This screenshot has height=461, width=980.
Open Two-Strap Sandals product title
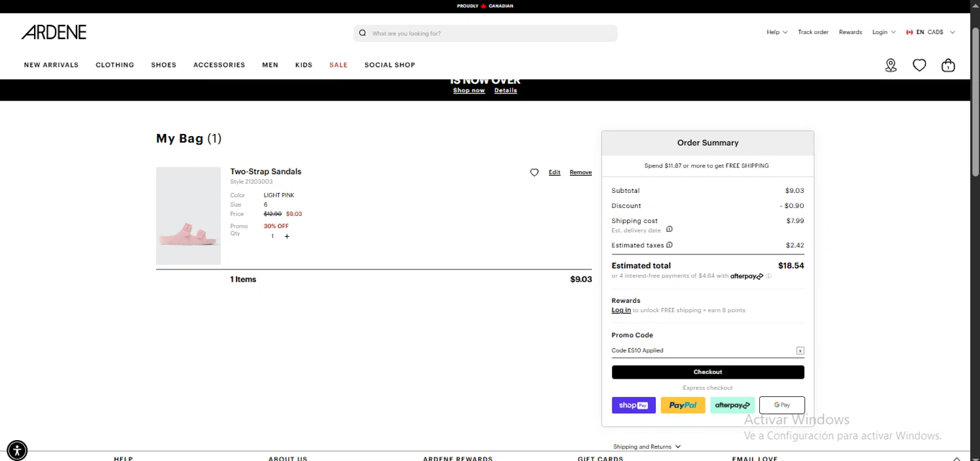click(x=266, y=171)
